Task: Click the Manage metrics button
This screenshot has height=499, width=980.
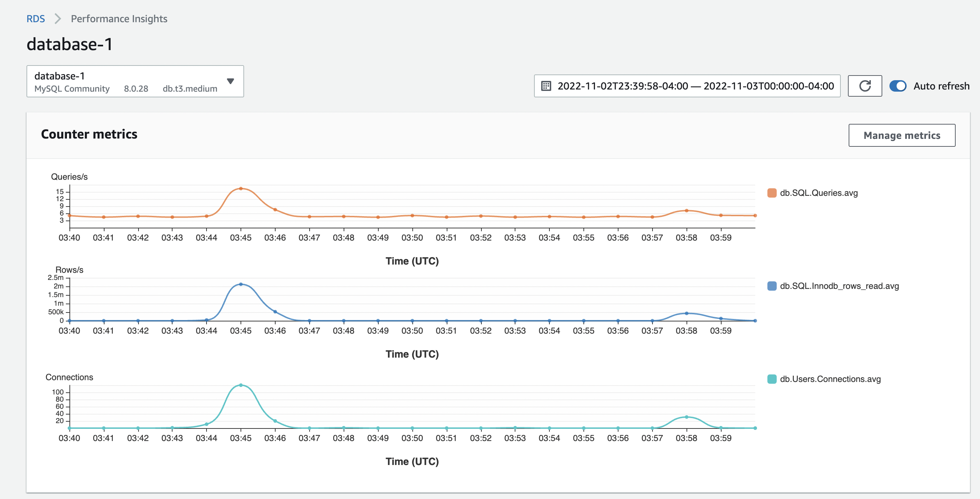Action: click(901, 135)
